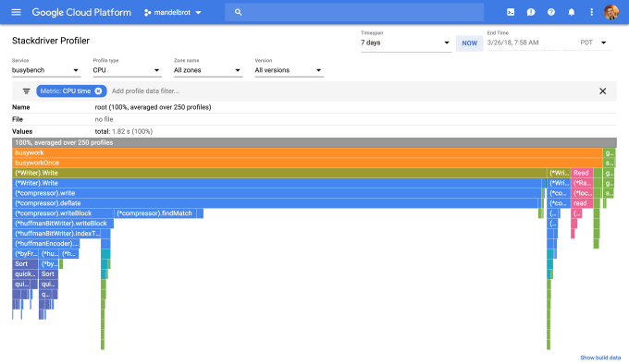Open the help question mark icon
Image resolution: width=629 pixels, height=364 pixels.
tap(551, 12)
